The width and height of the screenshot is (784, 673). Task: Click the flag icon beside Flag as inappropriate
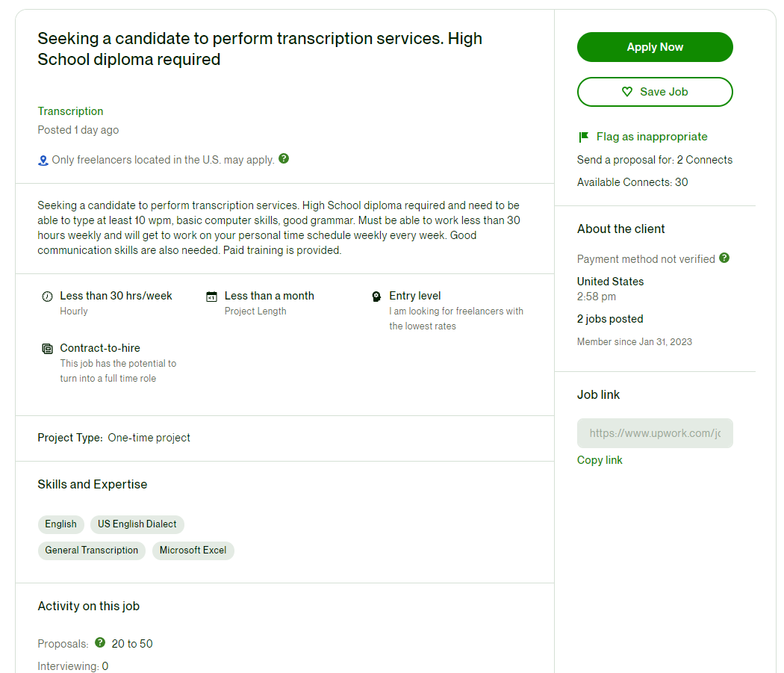point(583,137)
